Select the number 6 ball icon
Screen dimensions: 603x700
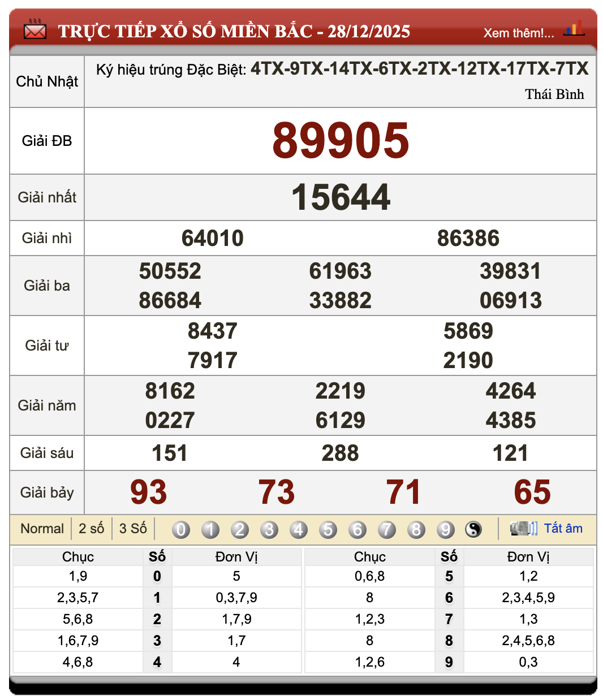[357, 530]
